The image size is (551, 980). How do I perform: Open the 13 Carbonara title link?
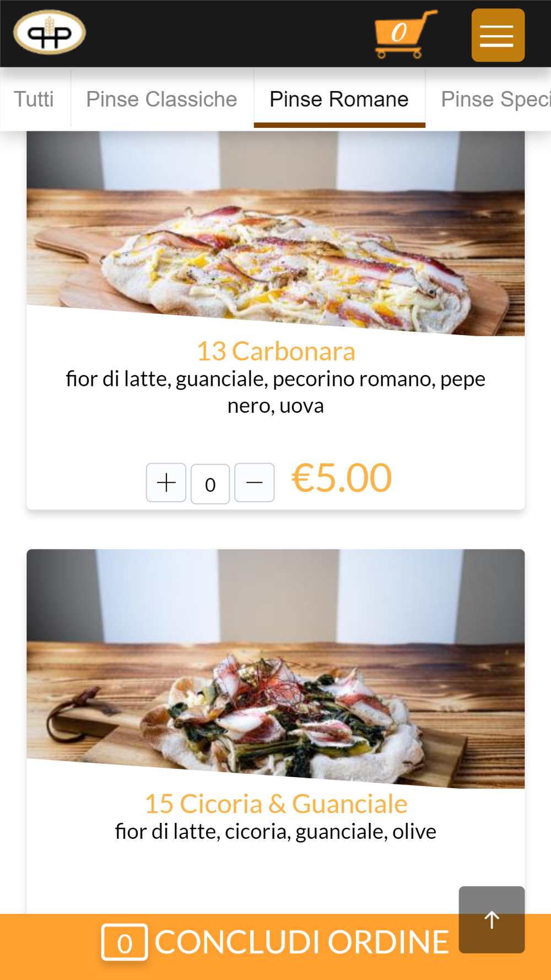coord(275,351)
